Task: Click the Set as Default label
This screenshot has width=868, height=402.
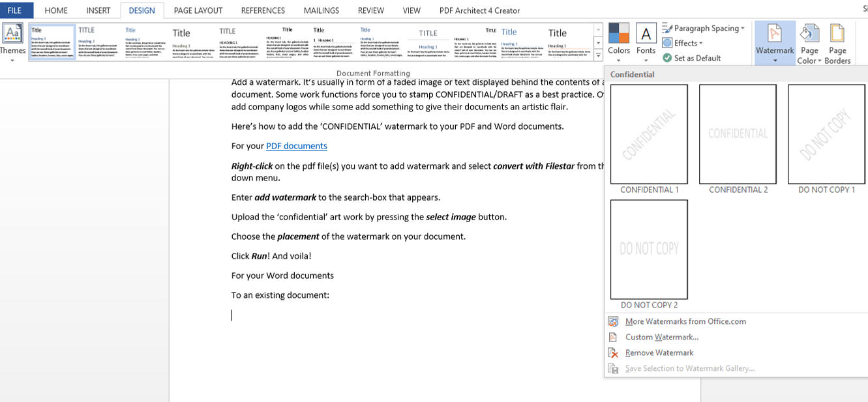Action: click(x=697, y=58)
